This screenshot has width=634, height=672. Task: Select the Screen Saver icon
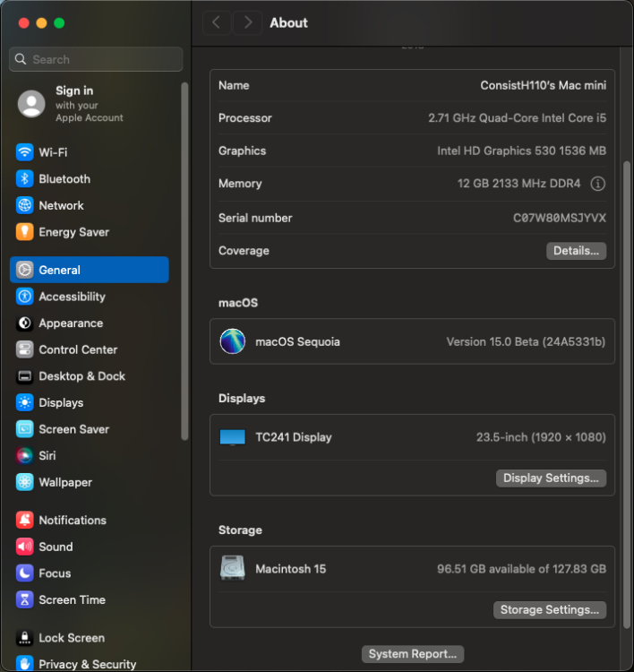click(24, 429)
